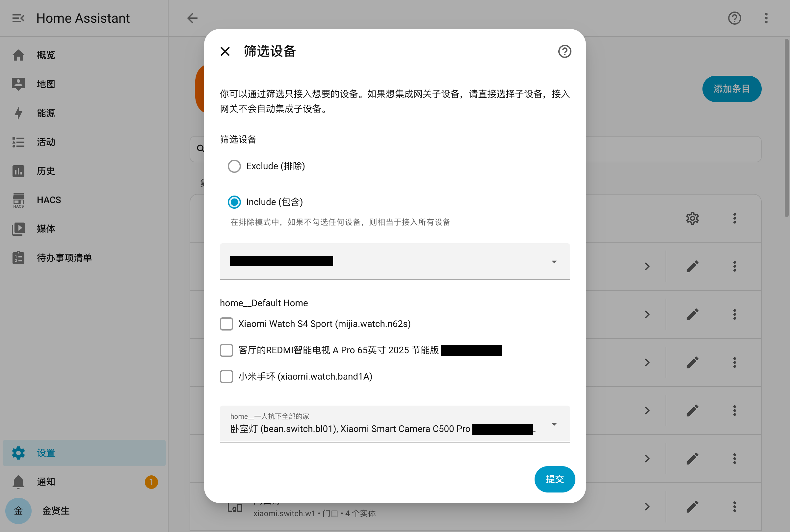Open the three-dot menu beside the gear icon
The width and height of the screenshot is (790, 532).
point(734,218)
